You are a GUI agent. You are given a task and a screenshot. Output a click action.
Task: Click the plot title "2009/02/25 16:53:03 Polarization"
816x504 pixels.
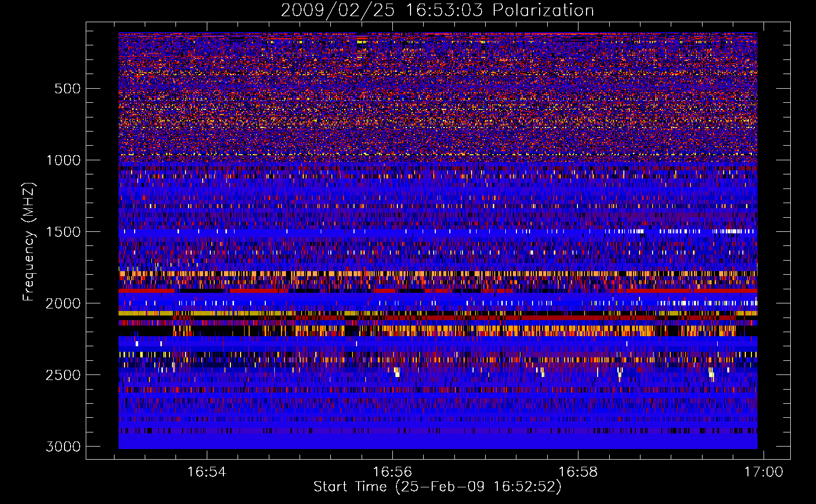[437, 11]
